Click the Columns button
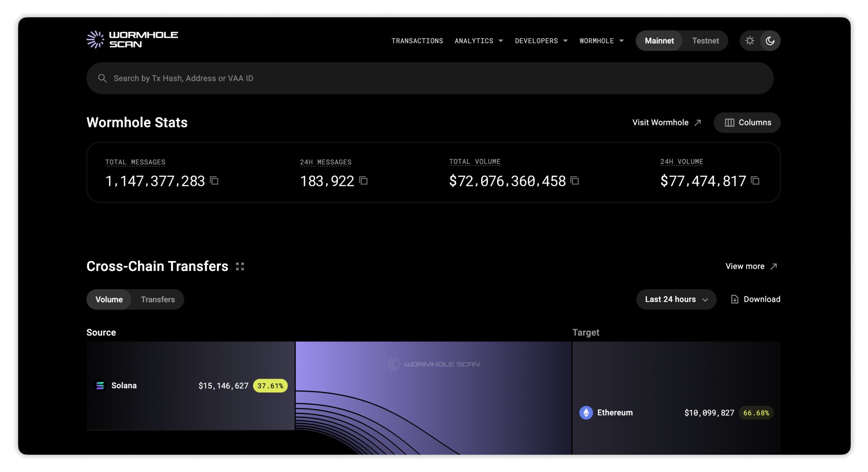 tap(747, 123)
